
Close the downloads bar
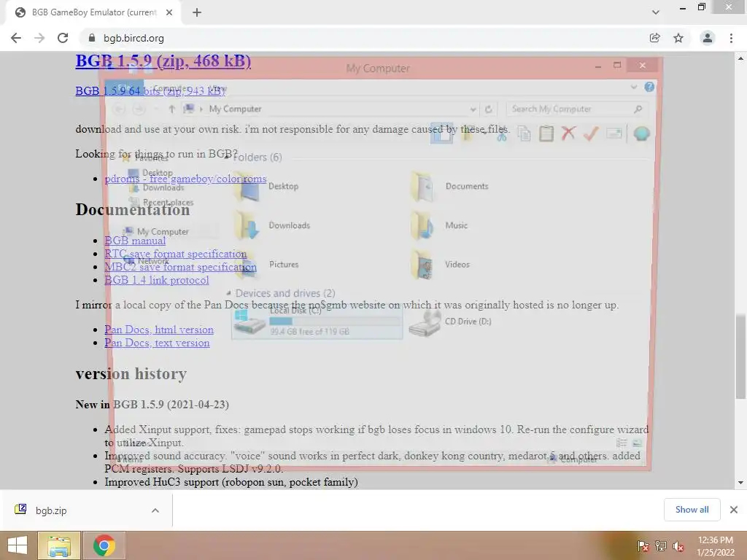point(734,510)
